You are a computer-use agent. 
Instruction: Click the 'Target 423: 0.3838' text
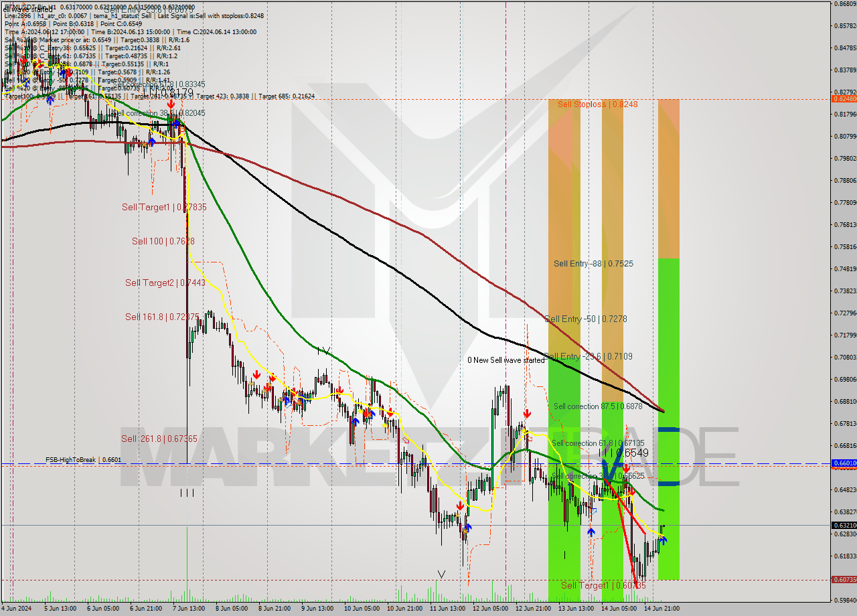pyautogui.click(x=223, y=96)
